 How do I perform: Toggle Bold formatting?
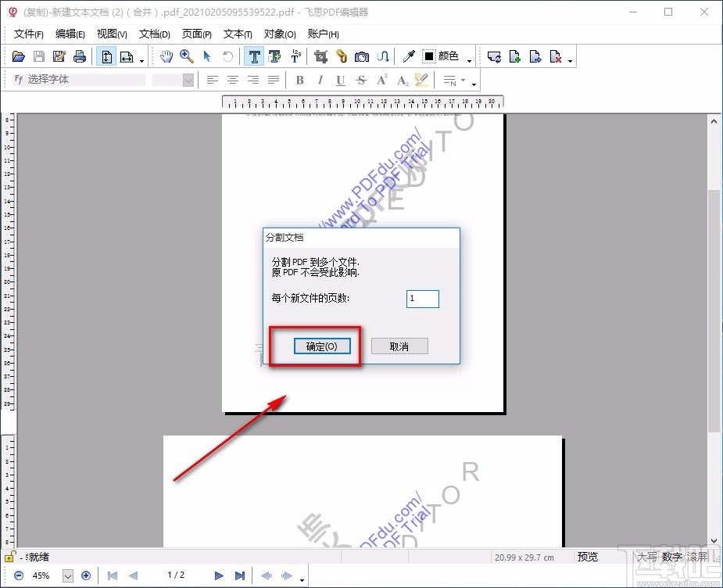299,81
